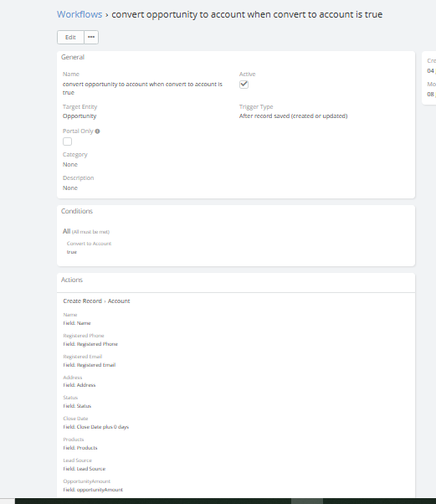Toggle the Active checkbox
This screenshot has width=436, height=504.
point(244,85)
